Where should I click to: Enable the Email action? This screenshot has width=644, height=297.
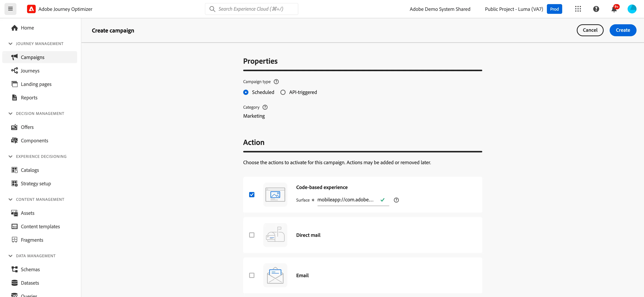[252, 275]
